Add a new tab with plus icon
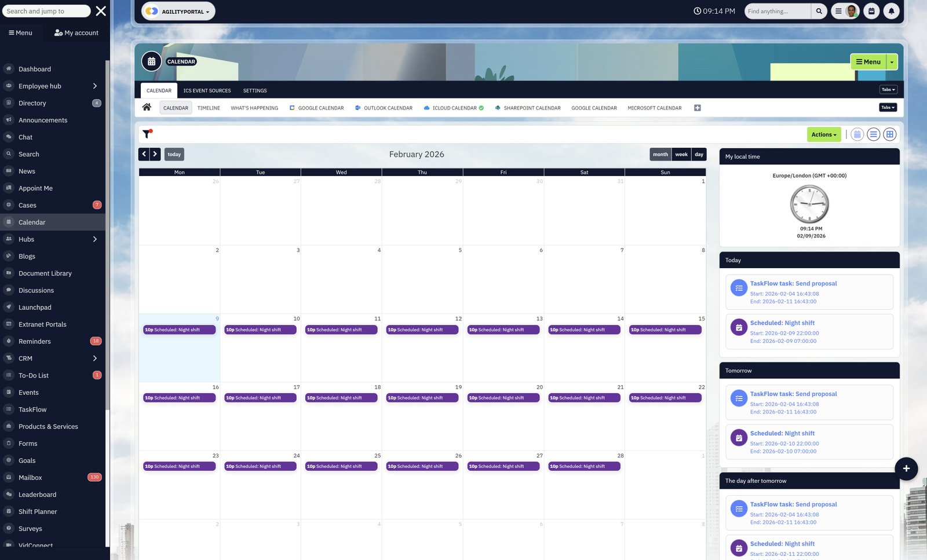This screenshot has height=560, width=927. click(x=698, y=108)
